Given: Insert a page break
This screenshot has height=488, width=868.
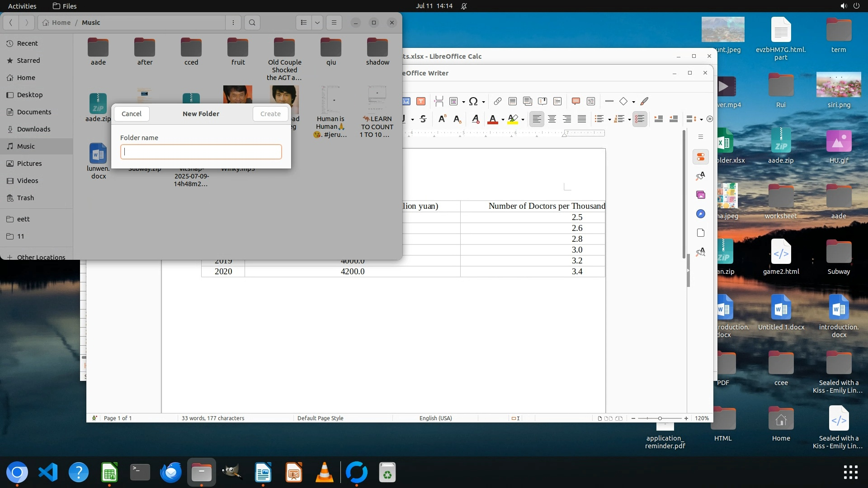Looking at the screenshot, I should pos(439,101).
